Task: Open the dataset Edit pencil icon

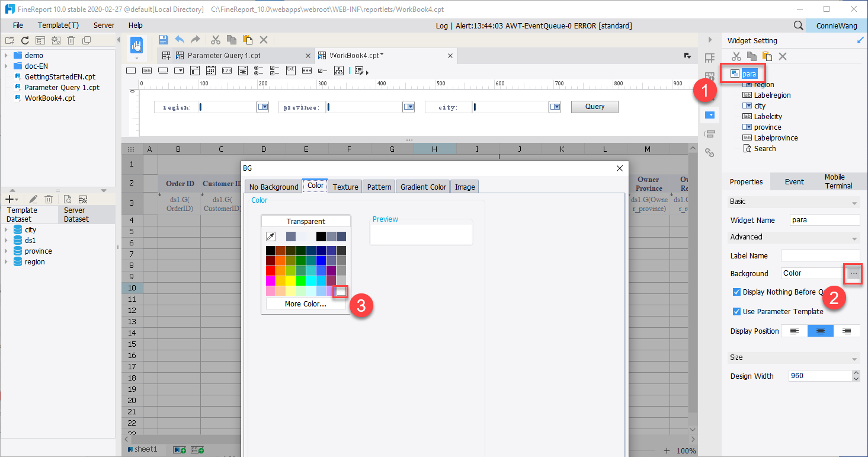Action: coord(33,199)
